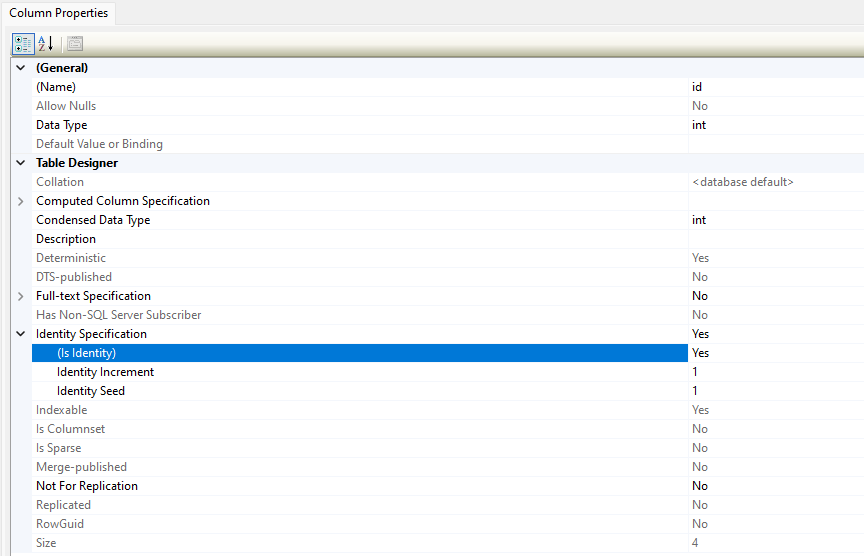The height and width of the screenshot is (556, 864).
Task: Collapse the (General) section
Action: coord(21,68)
